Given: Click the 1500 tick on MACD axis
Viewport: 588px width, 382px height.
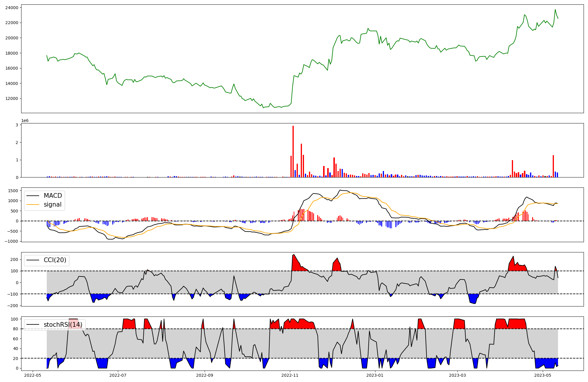Looking at the screenshot, I should [x=13, y=191].
